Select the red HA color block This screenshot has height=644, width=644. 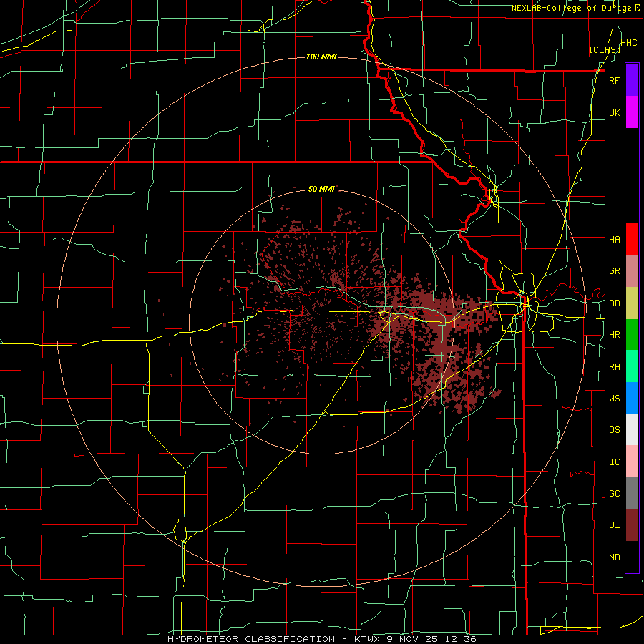pos(632,239)
